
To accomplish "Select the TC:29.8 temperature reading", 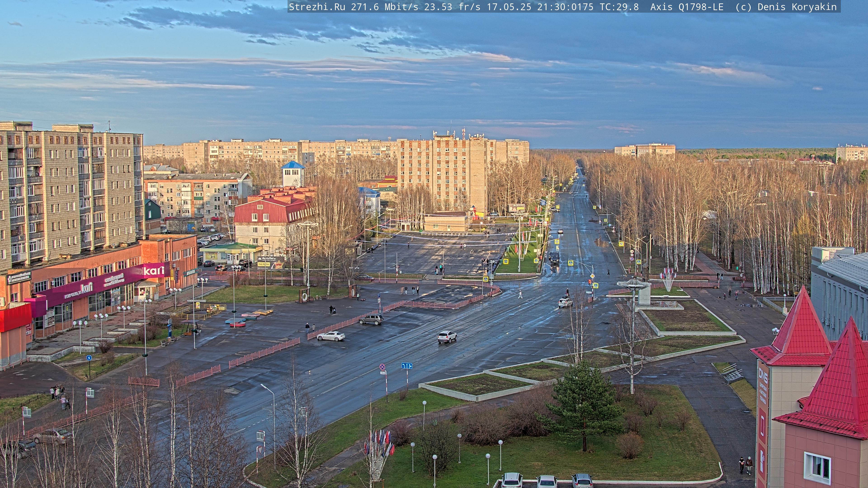I will click(619, 7).
